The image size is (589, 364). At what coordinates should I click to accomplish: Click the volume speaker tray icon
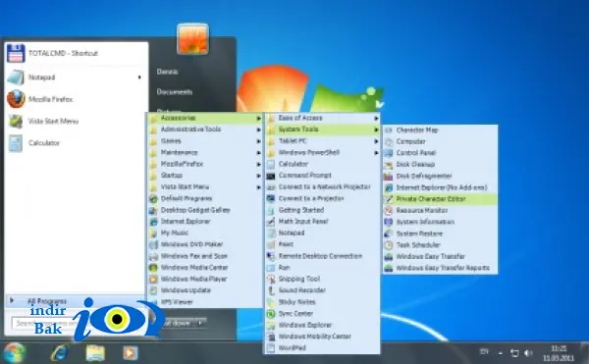[528, 353]
